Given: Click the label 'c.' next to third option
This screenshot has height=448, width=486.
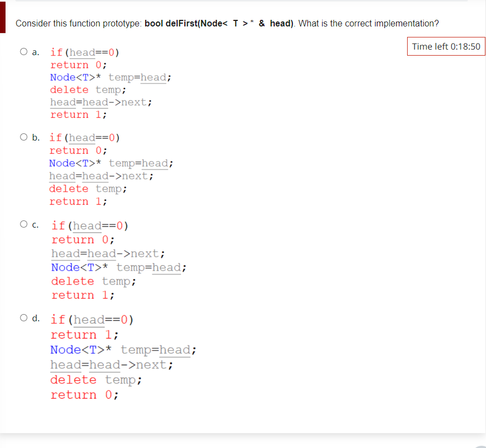Looking at the screenshot, I should [x=34, y=225].
